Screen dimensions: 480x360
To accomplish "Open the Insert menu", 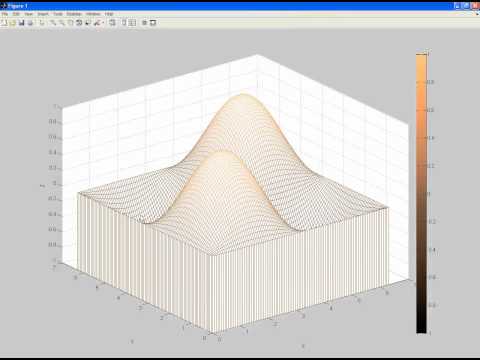I will pyautogui.click(x=43, y=14).
